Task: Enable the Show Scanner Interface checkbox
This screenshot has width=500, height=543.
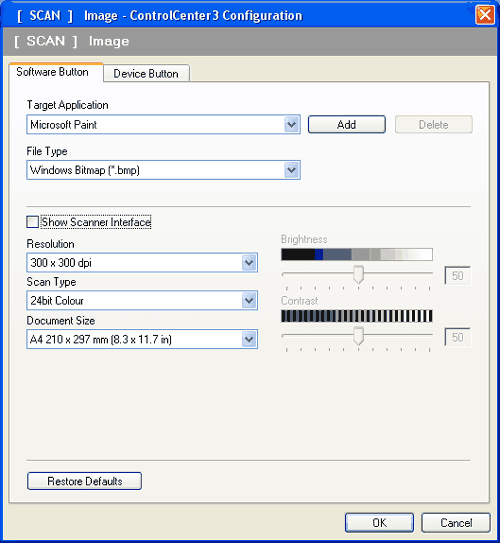Action: click(33, 222)
